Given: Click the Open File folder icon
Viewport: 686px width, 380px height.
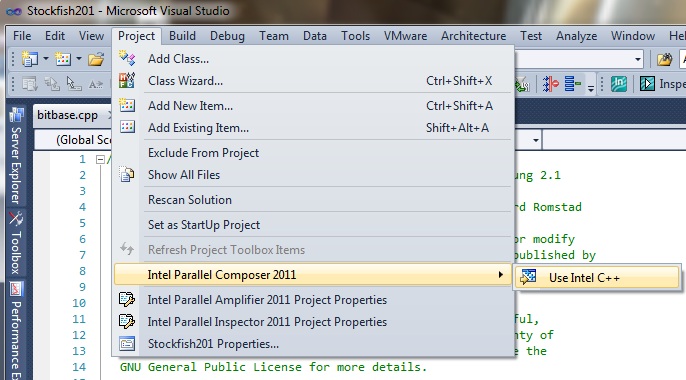Looking at the screenshot, I should tap(96, 59).
